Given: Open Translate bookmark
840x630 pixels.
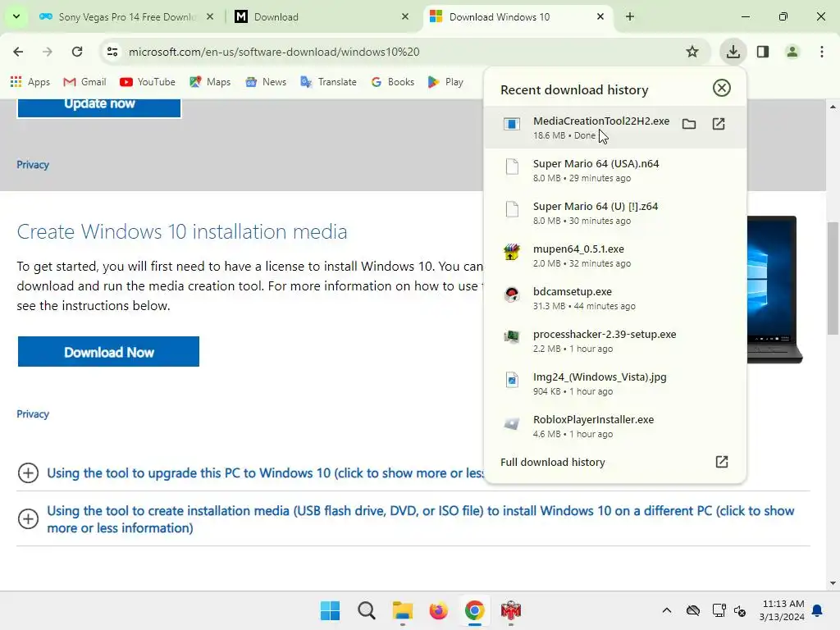Looking at the screenshot, I should click(x=328, y=82).
